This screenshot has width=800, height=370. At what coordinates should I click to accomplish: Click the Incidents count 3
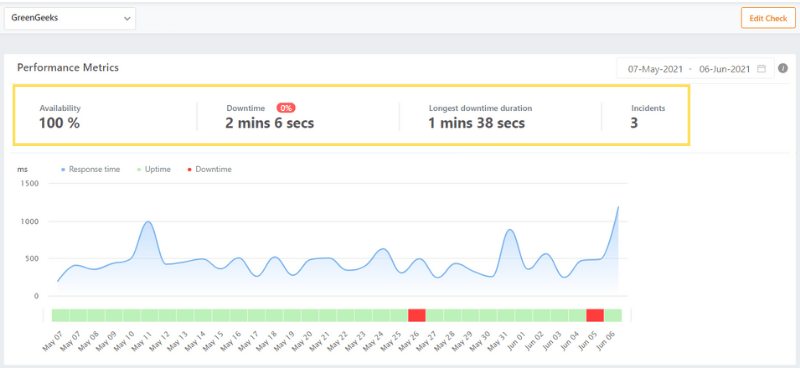pos(634,123)
